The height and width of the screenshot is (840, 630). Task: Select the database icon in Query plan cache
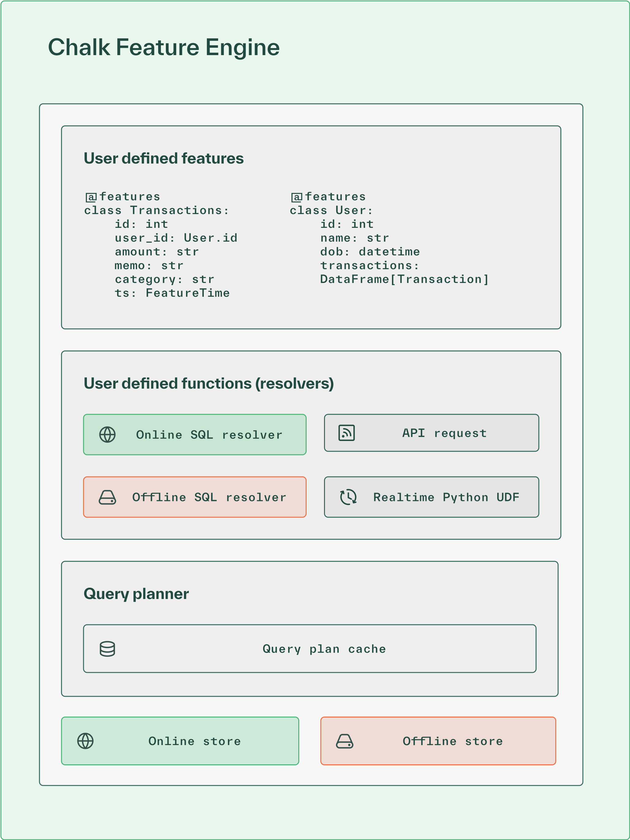107,649
